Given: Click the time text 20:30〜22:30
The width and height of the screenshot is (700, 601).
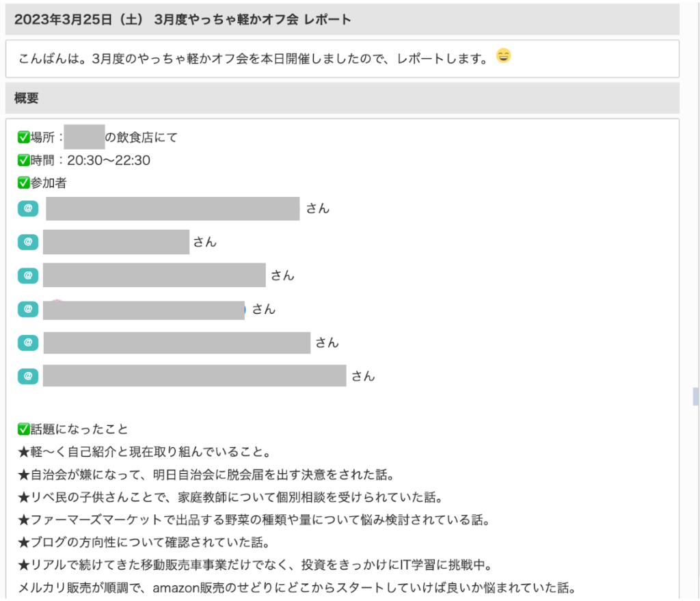Looking at the screenshot, I should (109, 161).
